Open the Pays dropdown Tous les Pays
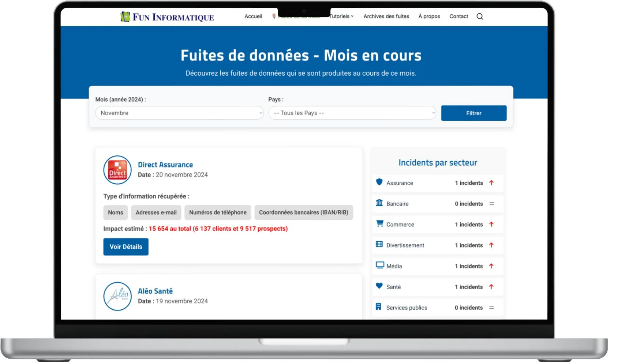 click(x=352, y=113)
